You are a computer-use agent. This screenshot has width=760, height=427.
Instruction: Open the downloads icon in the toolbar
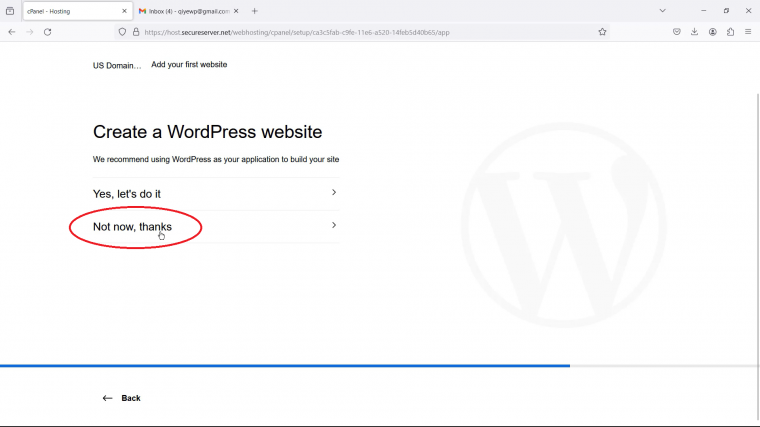click(x=695, y=32)
